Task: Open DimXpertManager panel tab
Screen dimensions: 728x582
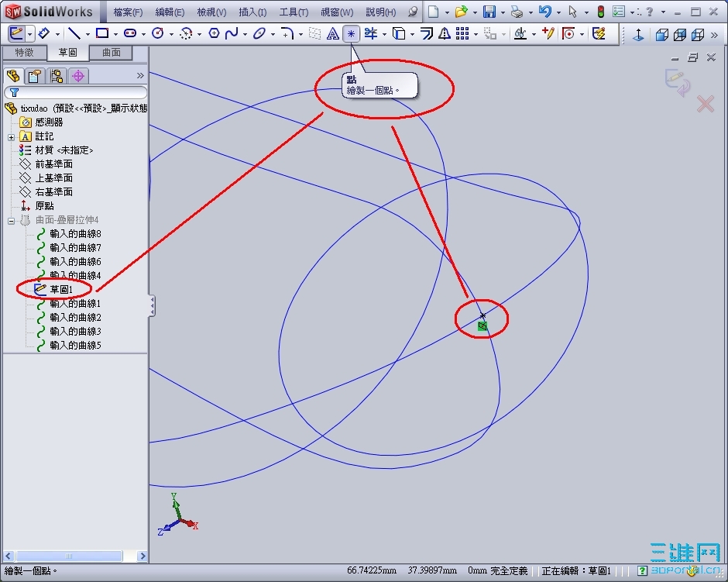Action: pos(78,76)
